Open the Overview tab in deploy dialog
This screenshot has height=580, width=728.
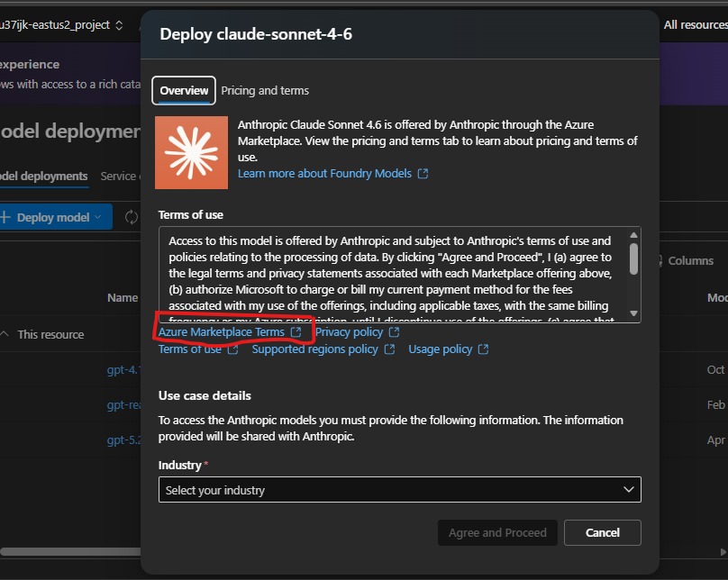(x=184, y=90)
